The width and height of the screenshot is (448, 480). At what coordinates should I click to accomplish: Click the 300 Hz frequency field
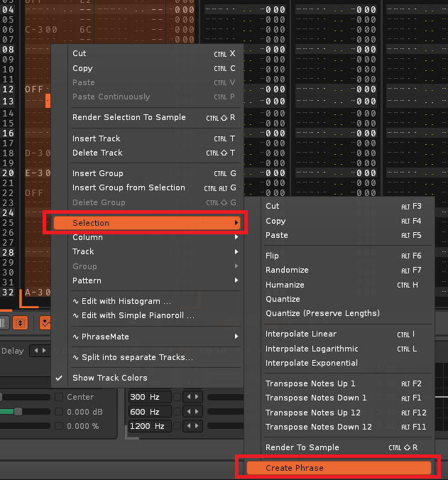149,397
